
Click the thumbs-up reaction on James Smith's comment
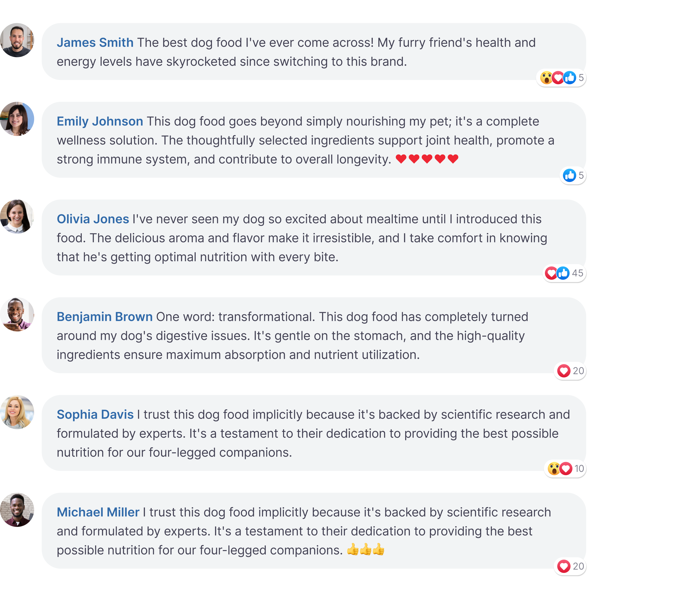click(x=570, y=78)
